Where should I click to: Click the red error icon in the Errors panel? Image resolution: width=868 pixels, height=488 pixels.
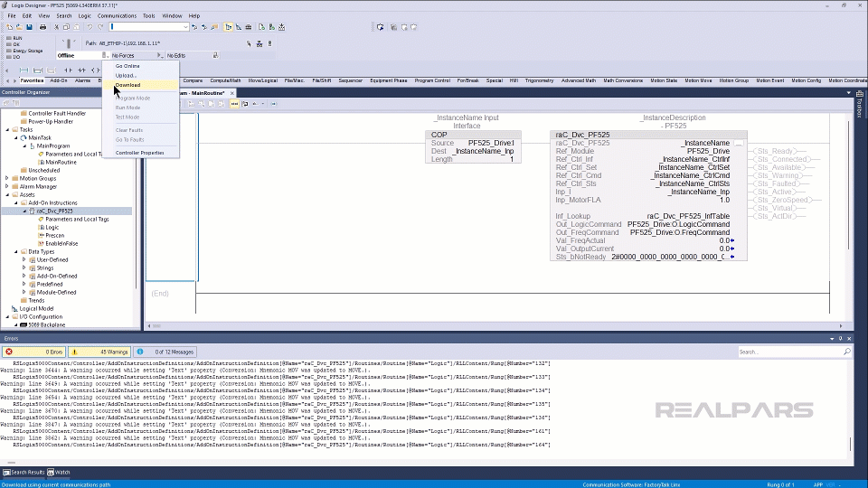9,352
